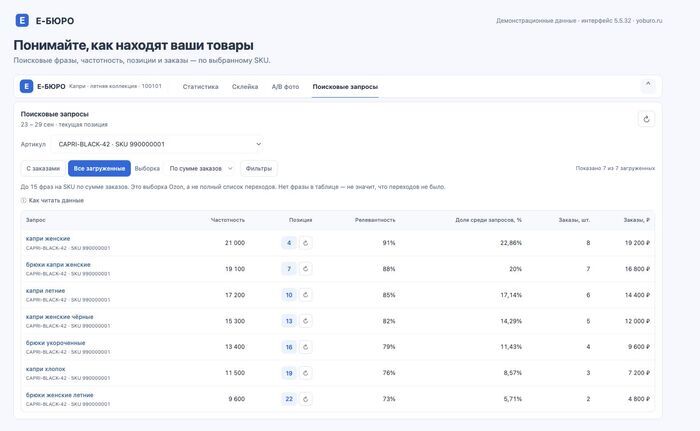The image size is (700, 431).
Task: Open the капри летние query
Action: (x=46, y=291)
